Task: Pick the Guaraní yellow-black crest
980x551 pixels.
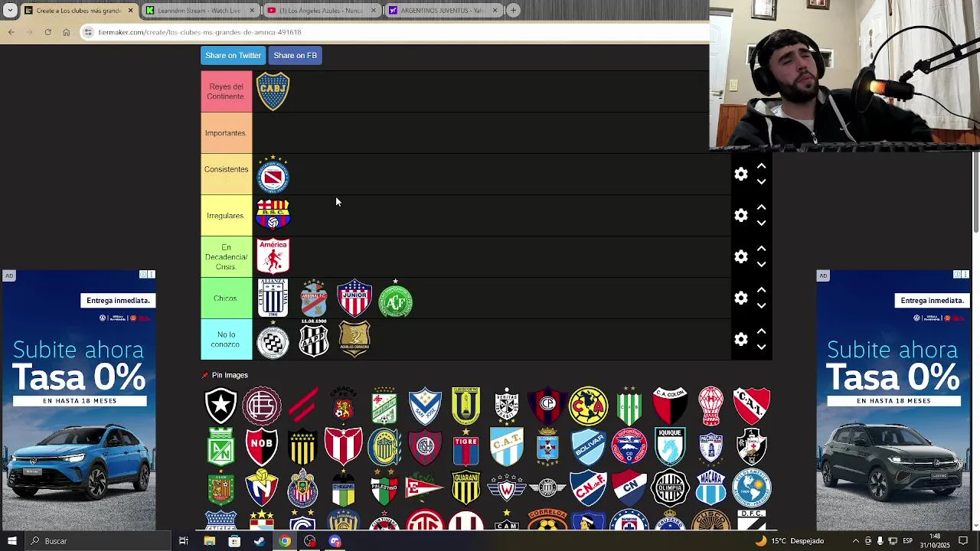Action: [465, 488]
